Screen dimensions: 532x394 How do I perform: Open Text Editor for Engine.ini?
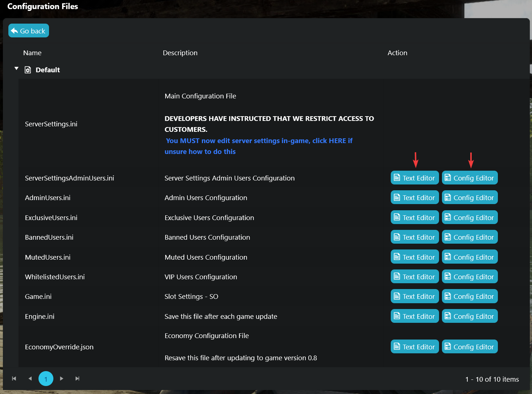point(414,316)
